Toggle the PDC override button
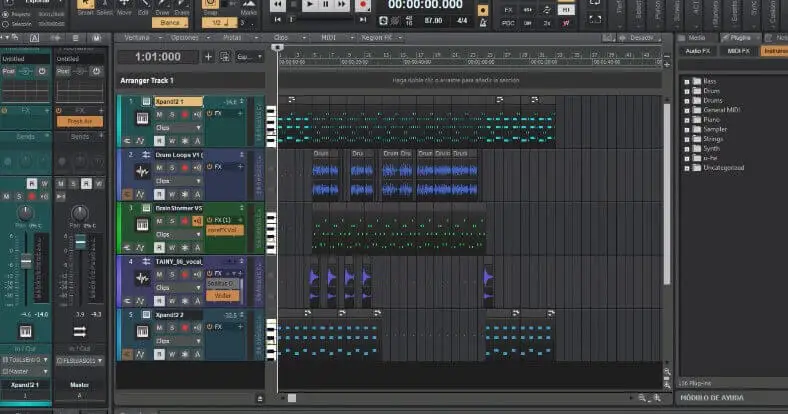Viewport: 788px width, 414px height. point(508,23)
